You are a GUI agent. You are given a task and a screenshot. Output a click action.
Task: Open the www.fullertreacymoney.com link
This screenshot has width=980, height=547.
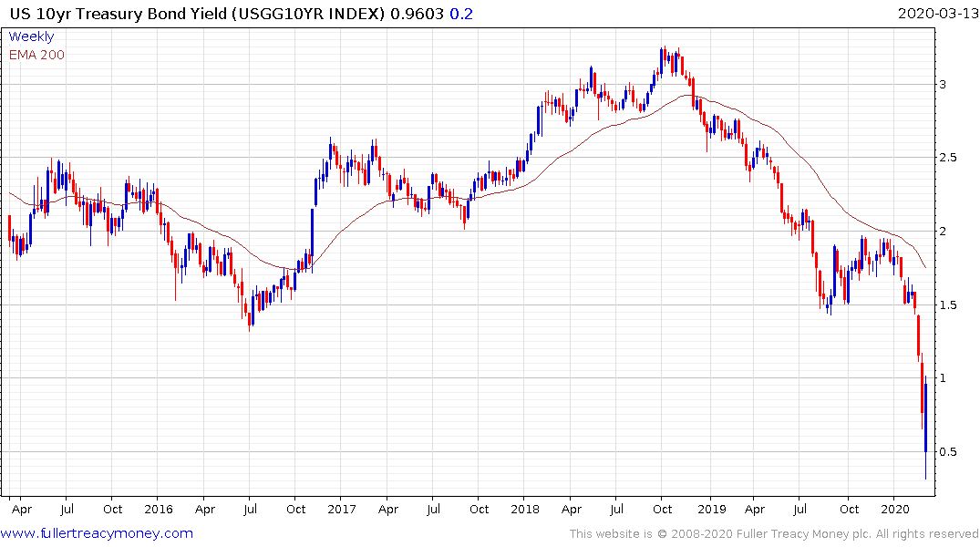[97, 533]
